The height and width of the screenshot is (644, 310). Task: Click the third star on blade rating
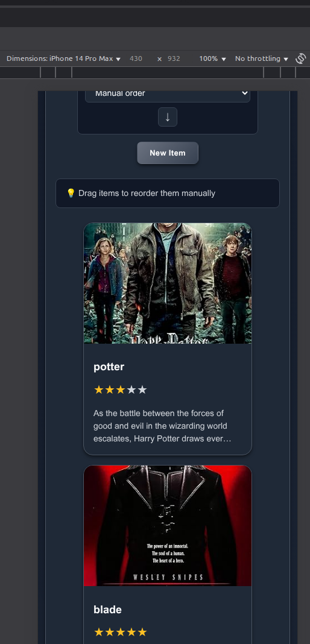point(120,632)
